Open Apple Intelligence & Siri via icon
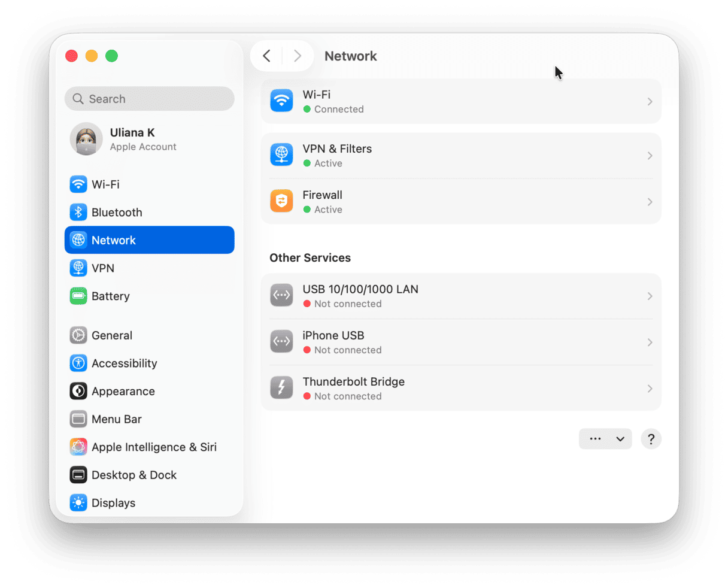The image size is (728, 588). tap(78, 447)
